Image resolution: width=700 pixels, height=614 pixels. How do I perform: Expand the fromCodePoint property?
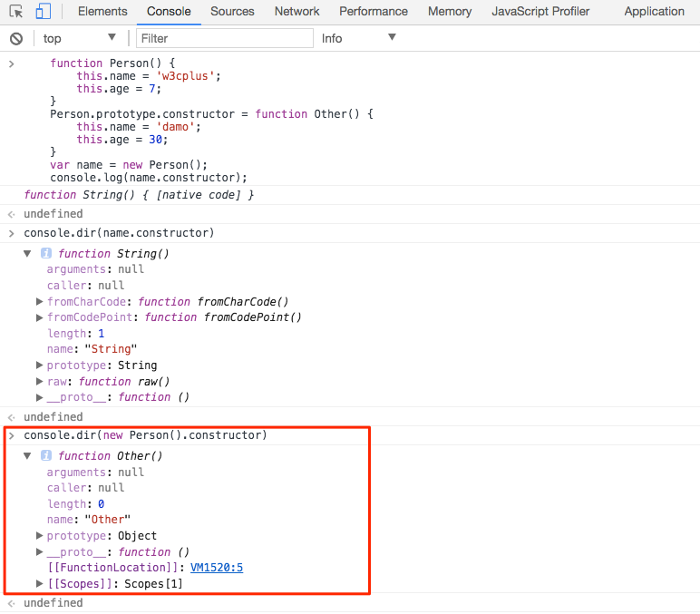click(x=39, y=317)
